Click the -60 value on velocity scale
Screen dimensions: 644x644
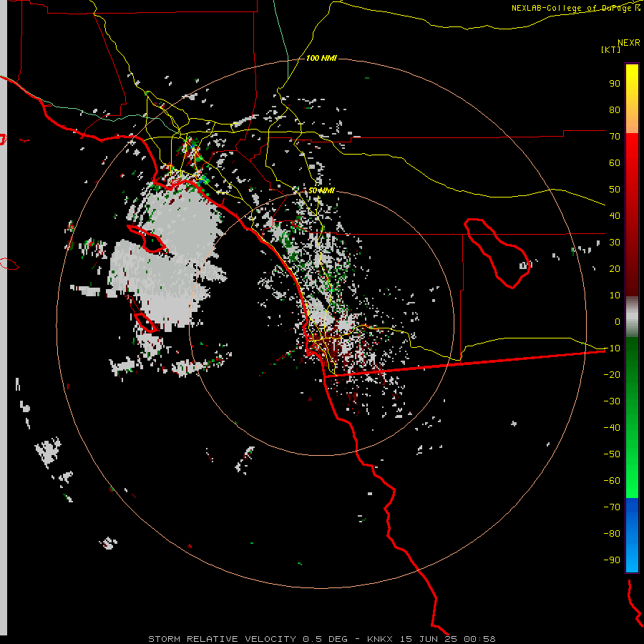(x=612, y=481)
